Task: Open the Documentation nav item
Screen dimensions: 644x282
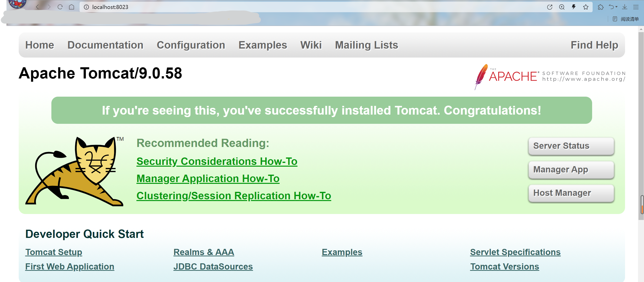Action: [105, 45]
